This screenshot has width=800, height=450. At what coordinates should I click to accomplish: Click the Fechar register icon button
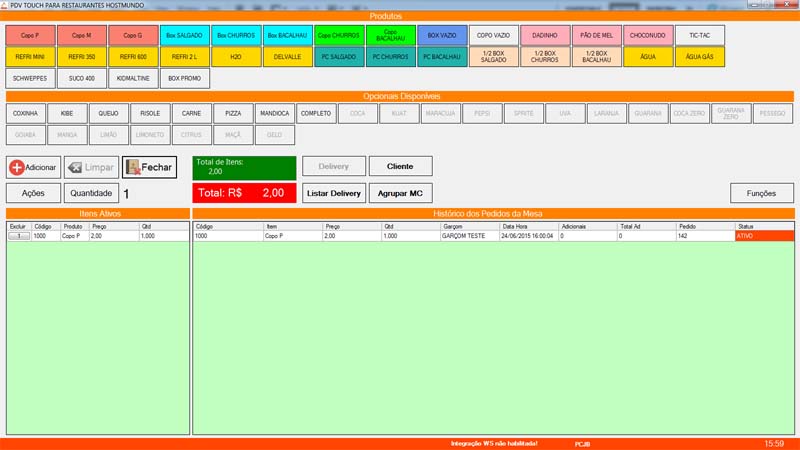click(149, 167)
